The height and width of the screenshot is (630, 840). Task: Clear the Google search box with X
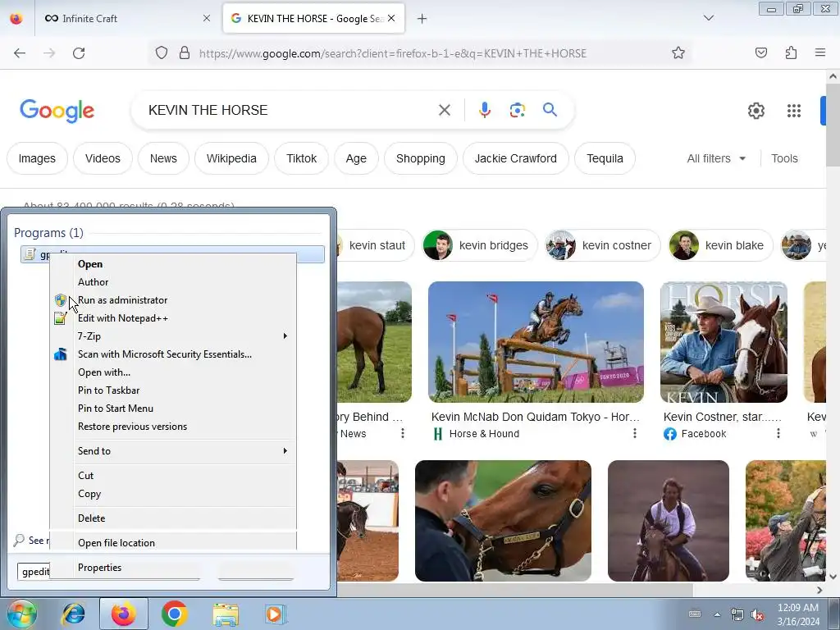pyautogui.click(x=444, y=110)
